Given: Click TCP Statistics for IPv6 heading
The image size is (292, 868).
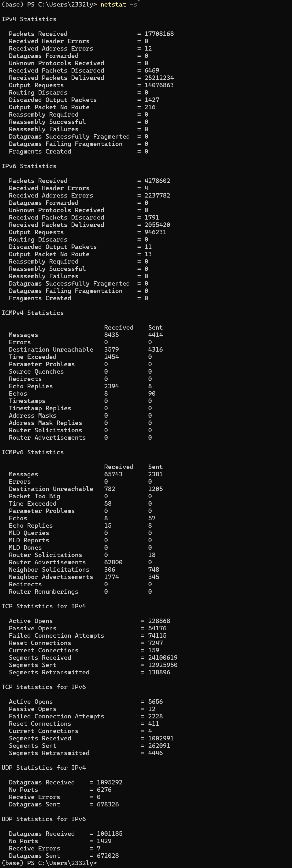Looking at the screenshot, I should [44, 687].
